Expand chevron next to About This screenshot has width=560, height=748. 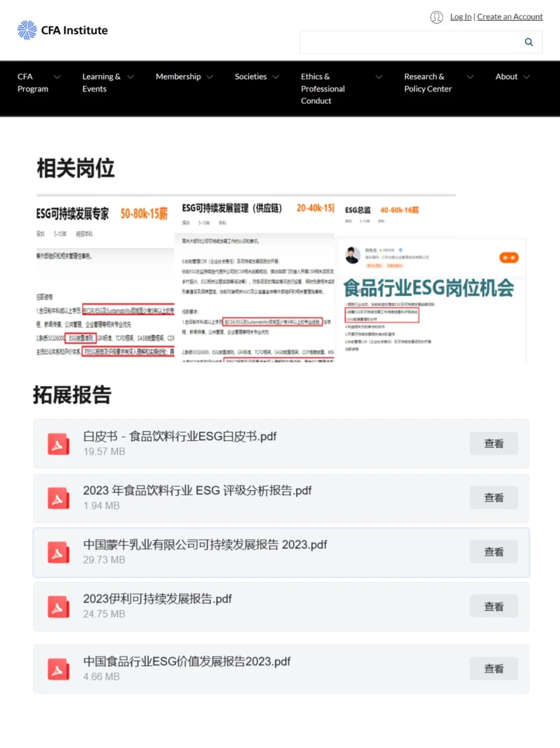[527, 77]
